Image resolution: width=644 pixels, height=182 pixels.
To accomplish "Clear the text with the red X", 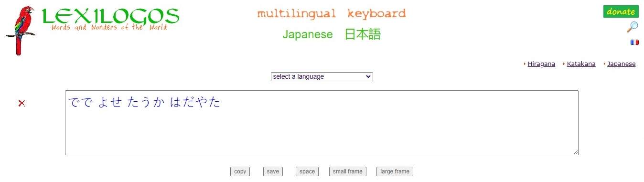I will click(x=21, y=103).
